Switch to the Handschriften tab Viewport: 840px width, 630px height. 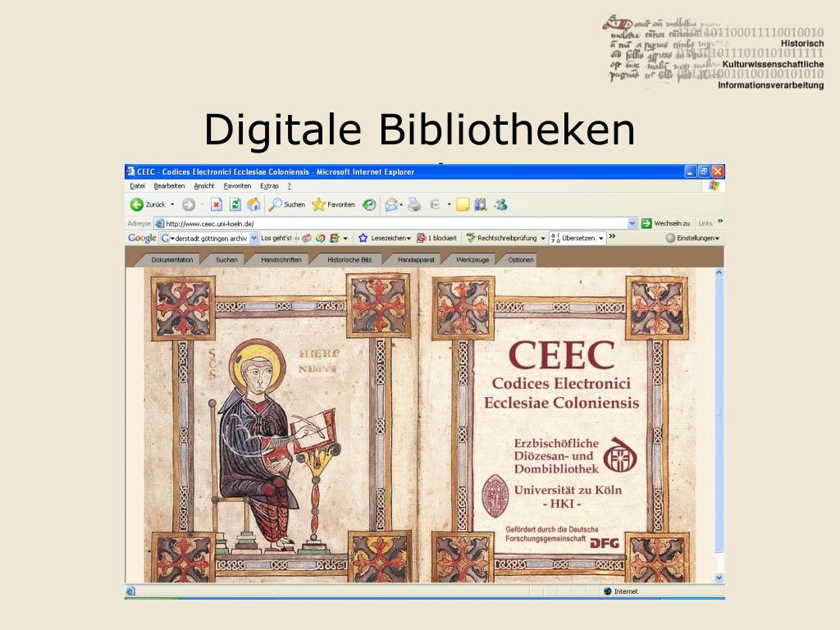tap(281, 260)
